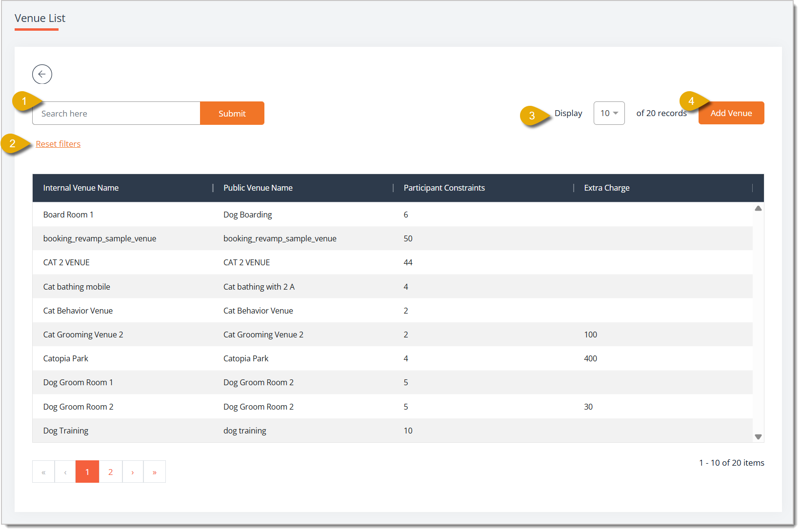This screenshot has width=801, height=532.
Task: Select Board Room 1 internal name
Action: [x=68, y=215]
